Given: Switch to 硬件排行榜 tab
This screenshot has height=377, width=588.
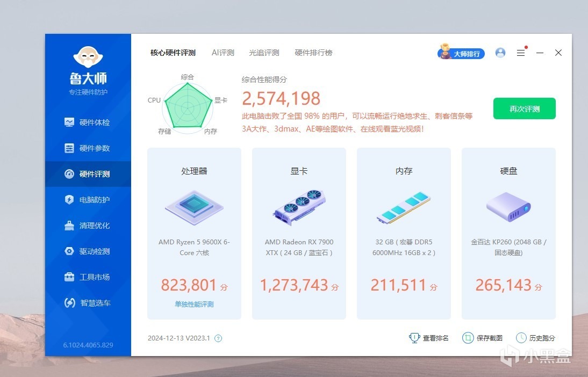Looking at the screenshot, I should click(x=313, y=53).
